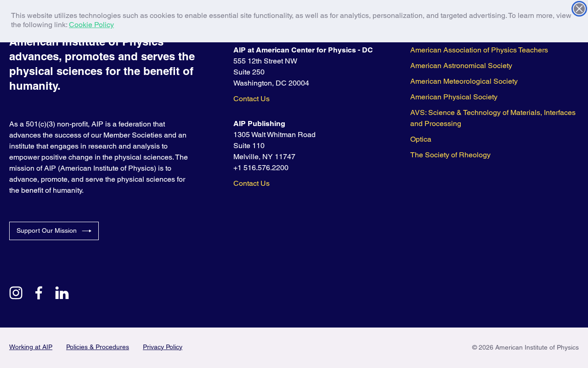Click the arrow in Support Our Mission
The width and height of the screenshot is (588, 368).
coord(86,231)
